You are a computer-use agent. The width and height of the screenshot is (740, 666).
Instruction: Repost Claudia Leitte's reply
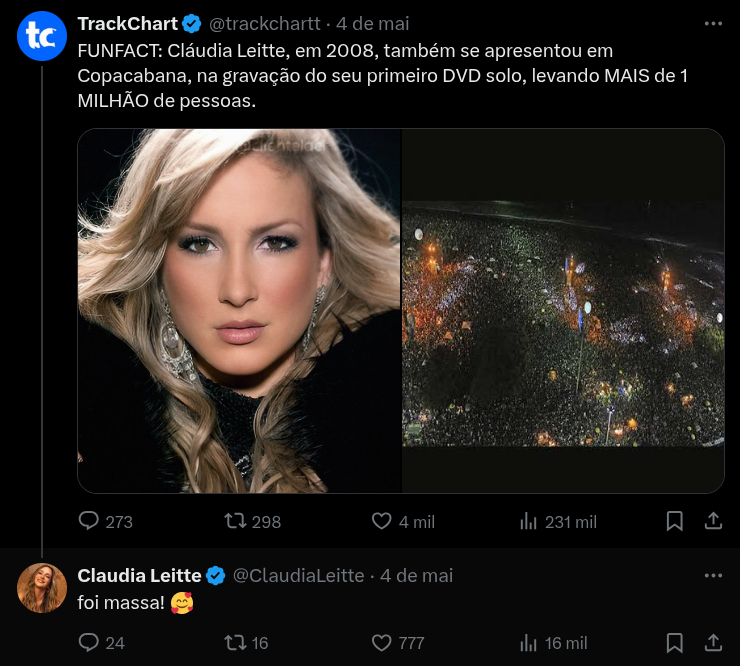pos(236,642)
